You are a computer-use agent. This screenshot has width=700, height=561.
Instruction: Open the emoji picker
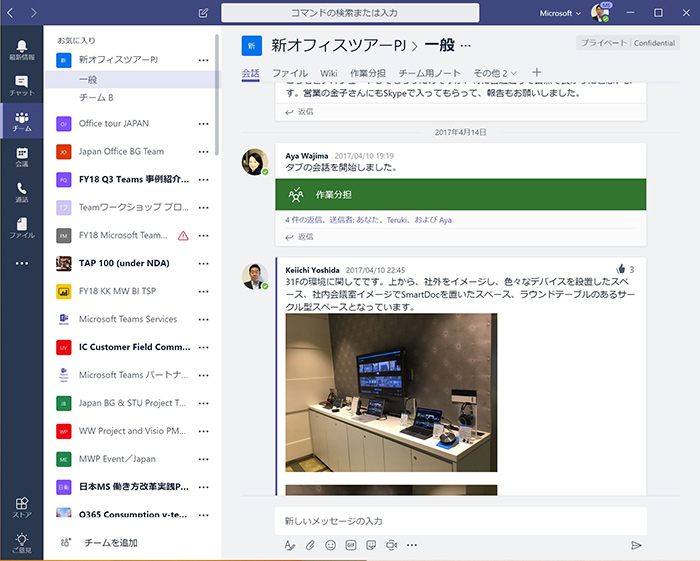(x=330, y=545)
